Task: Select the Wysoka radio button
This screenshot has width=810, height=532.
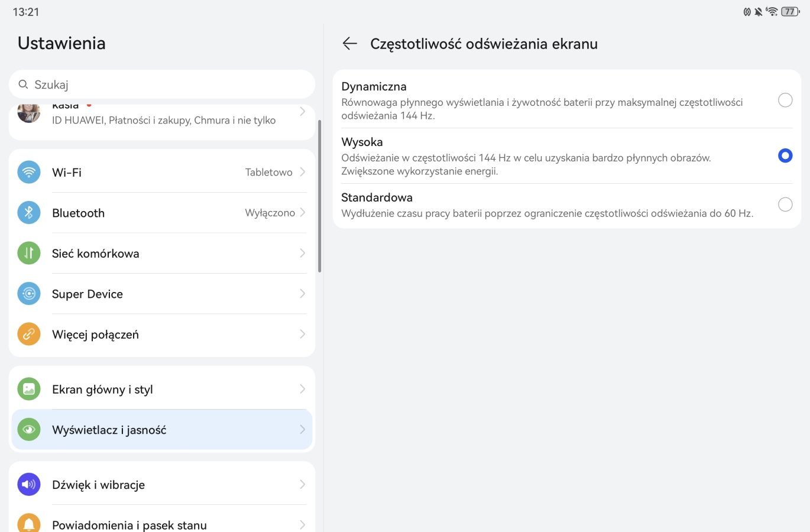Action: point(785,155)
